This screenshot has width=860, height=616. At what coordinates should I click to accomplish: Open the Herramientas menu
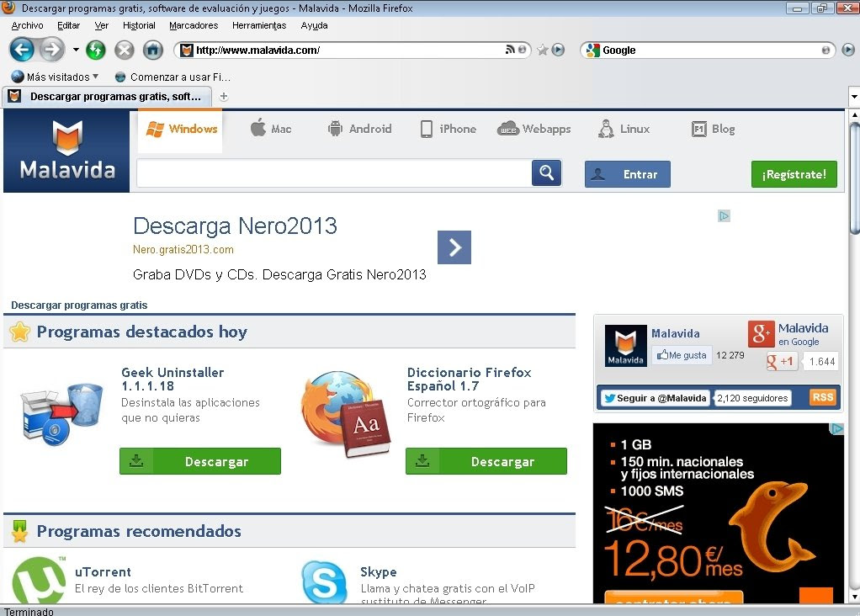tap(259, 25)
